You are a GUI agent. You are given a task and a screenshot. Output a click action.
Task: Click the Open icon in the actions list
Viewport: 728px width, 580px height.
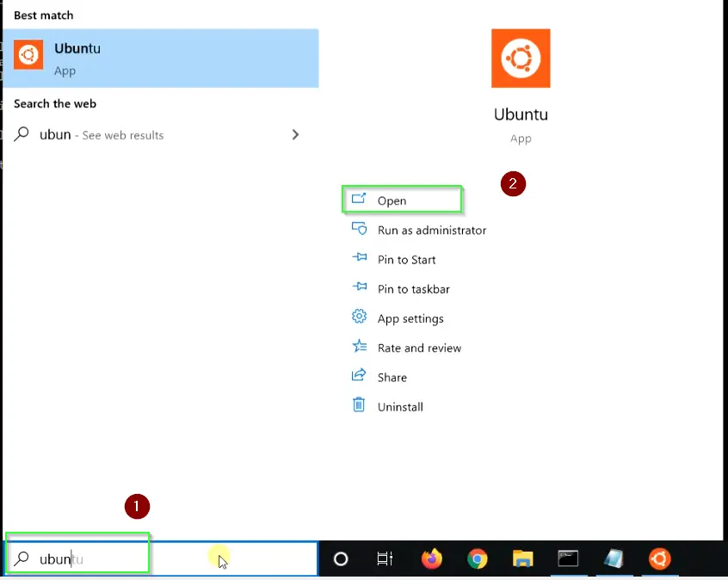click(x=359, y=199)
